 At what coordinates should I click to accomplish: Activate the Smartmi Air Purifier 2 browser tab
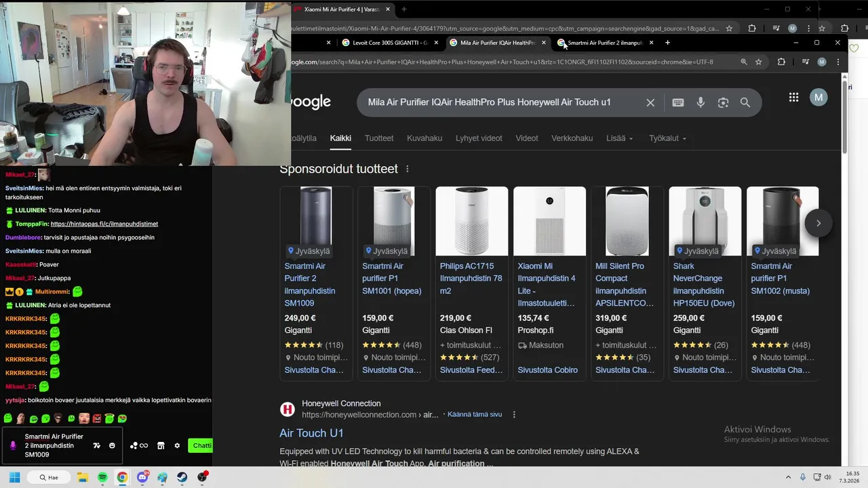pos(606,43)
